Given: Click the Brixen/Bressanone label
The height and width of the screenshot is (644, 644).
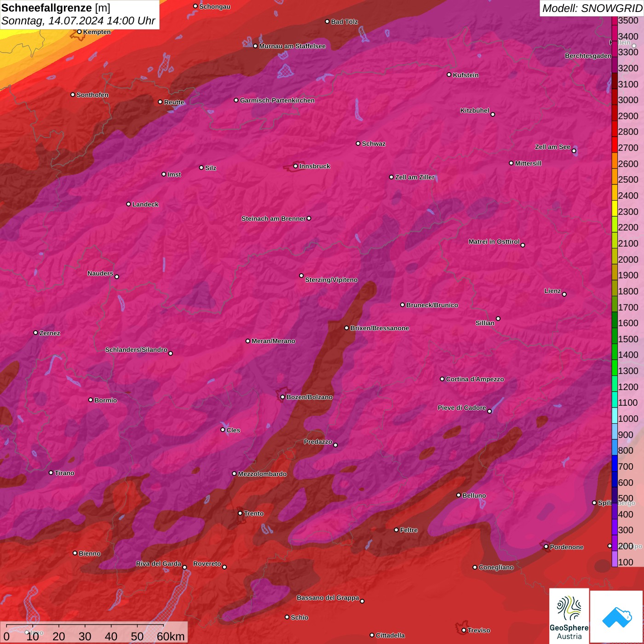Looking at the screenshot, I should coord(379,328).
